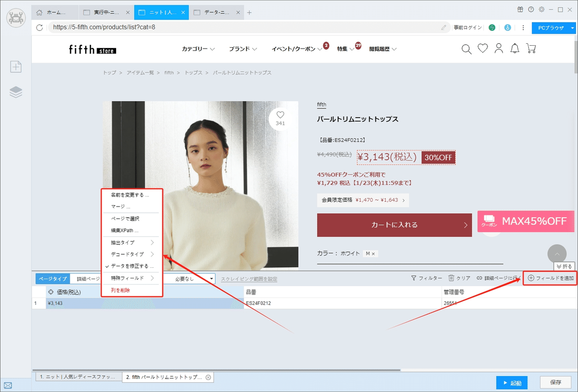Click PCブラウザ button
Viewport: 578px width, 392px height.
coord(551,28)
